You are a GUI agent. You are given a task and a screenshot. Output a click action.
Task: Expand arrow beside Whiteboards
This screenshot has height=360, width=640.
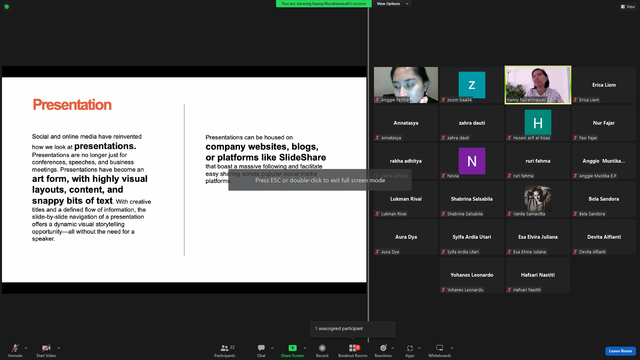(452, 348)
